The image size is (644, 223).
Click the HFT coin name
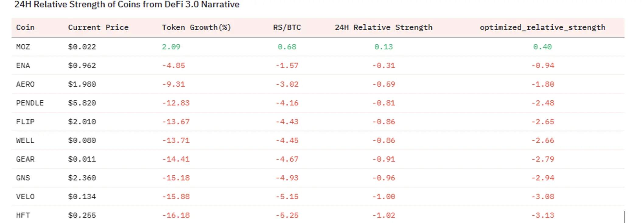(23, 215)
